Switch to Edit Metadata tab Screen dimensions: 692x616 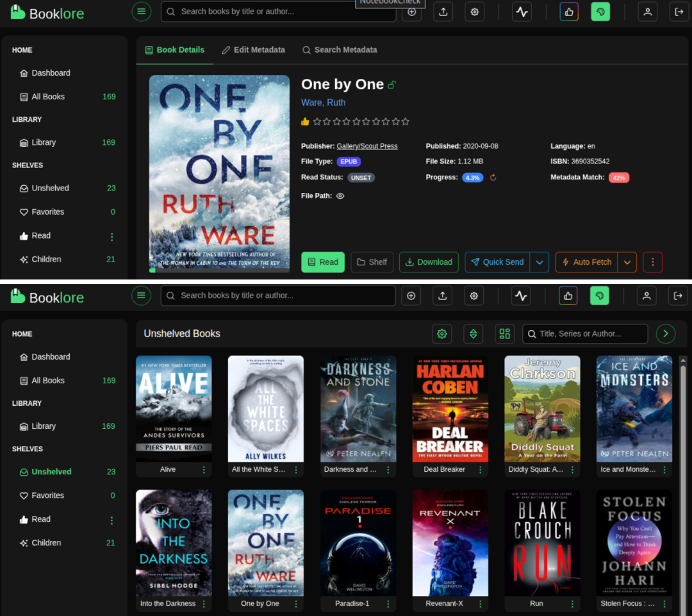pyautogui.click(x=253, y=50)
